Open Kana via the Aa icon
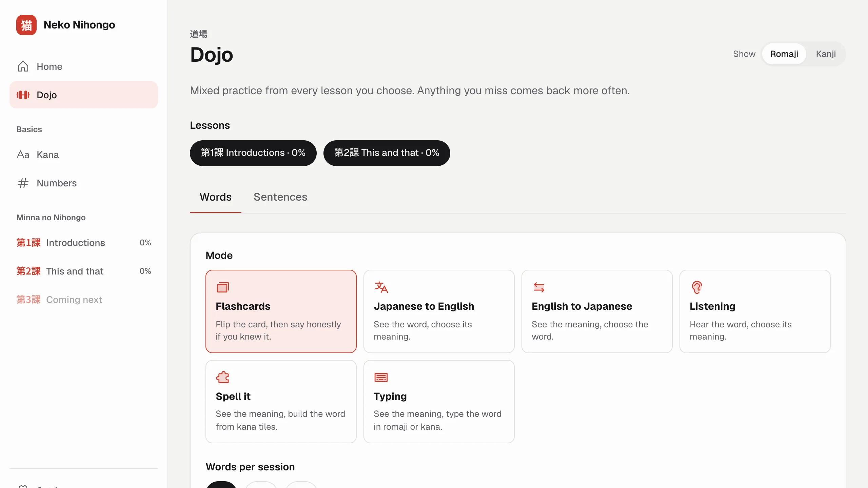This screenshot has width=868, height=488. click(23, 155)
